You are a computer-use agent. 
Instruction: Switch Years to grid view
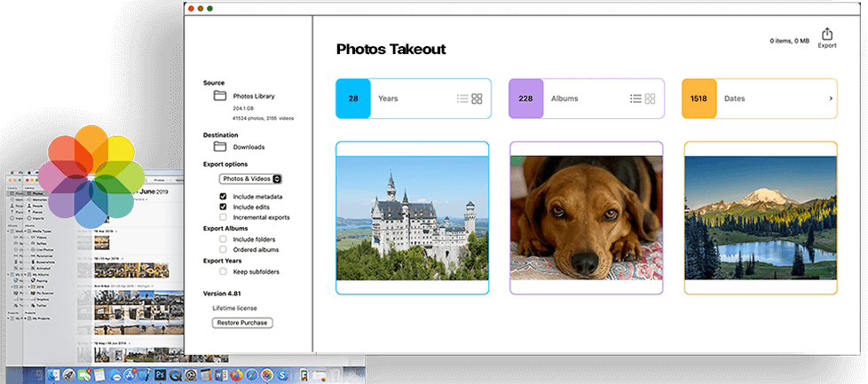[x=477, y=98]
